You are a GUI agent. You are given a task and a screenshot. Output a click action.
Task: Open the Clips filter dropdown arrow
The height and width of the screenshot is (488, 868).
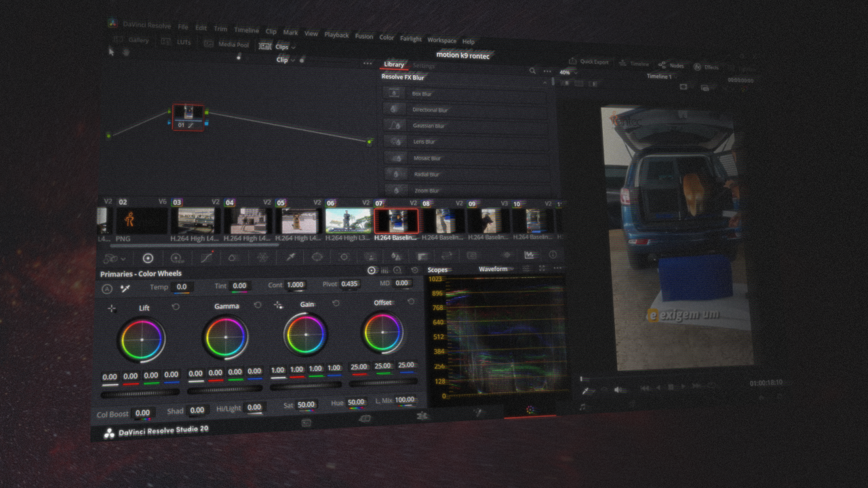click(x=293, y=47)
